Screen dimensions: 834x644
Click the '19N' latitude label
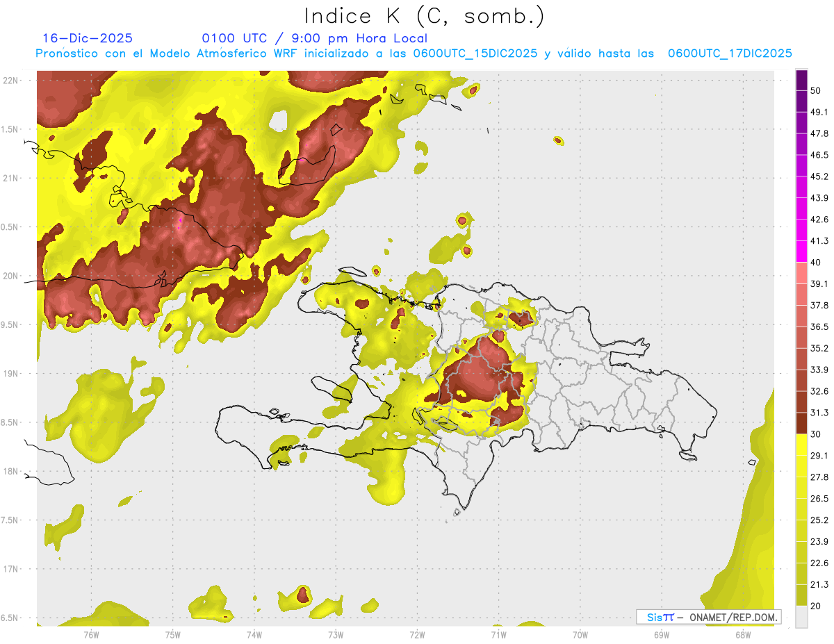click(10, 374)
